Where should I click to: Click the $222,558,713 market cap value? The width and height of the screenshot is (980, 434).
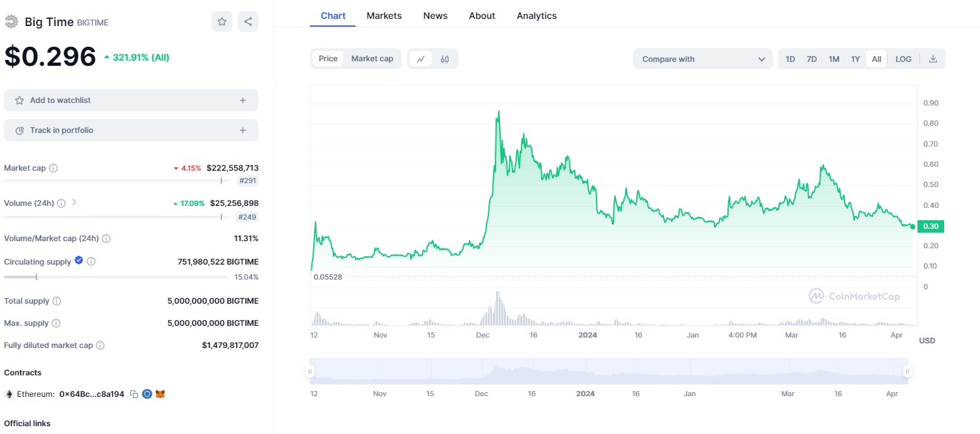232,168
